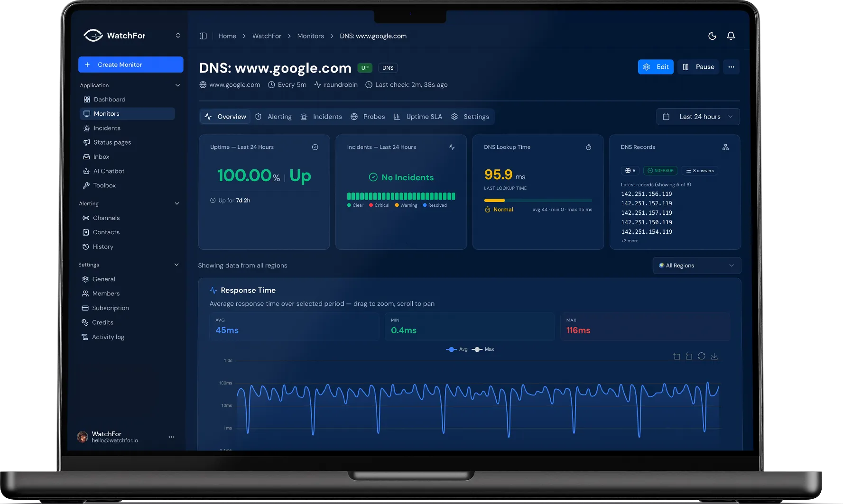Open General settings
843x504 pixels.
pos(126,279)
